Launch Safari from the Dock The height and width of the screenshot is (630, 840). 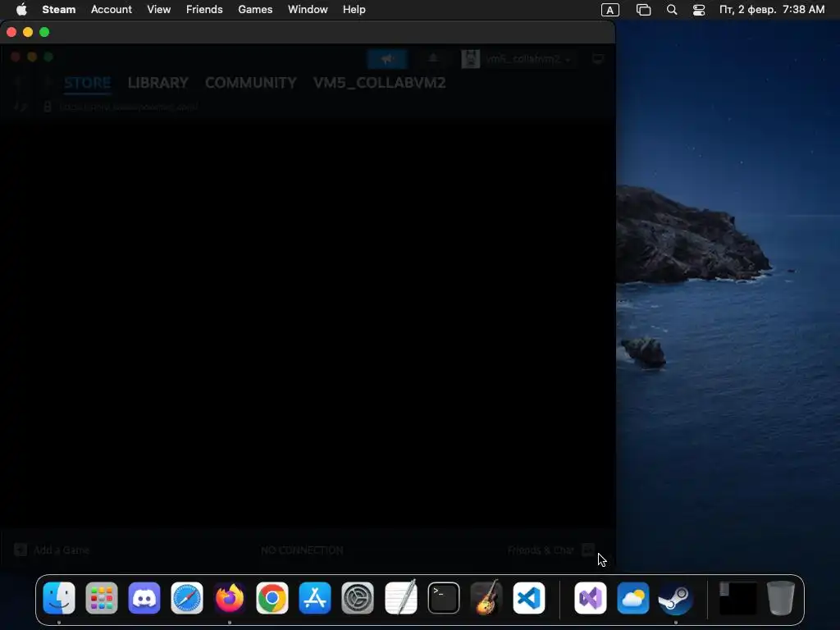(187, 598)
